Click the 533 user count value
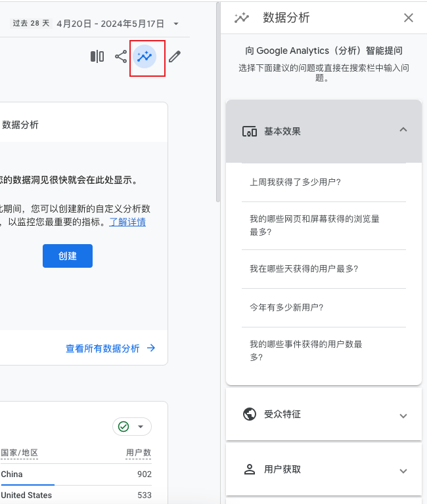Screen dimensions: 427x504 [144, 495]
